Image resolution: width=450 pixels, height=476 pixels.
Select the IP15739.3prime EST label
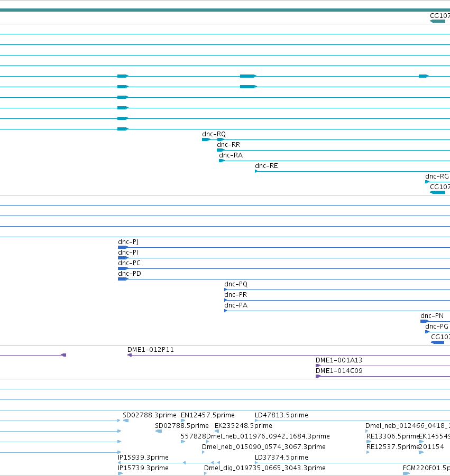pos(143,469)
